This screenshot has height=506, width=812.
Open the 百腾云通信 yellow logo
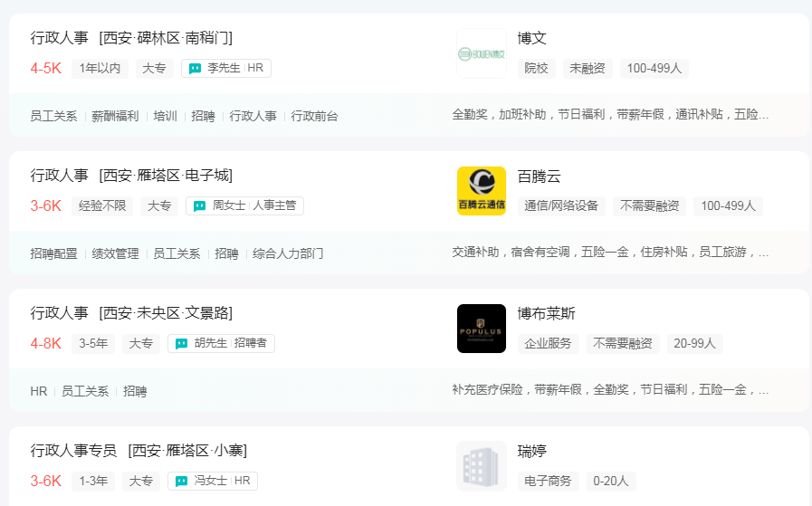click(482, 191)
